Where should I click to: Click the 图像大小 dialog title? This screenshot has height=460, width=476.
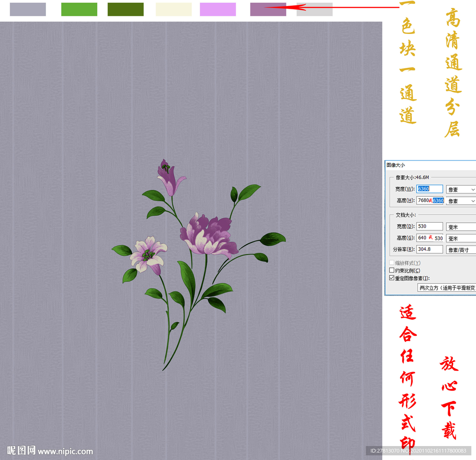point(396,165)
